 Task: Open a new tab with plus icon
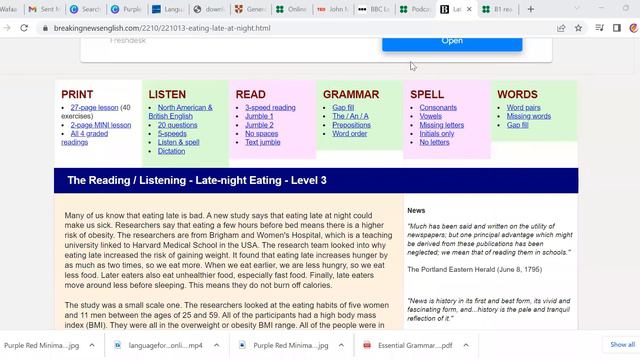click(x=531, y=9)
